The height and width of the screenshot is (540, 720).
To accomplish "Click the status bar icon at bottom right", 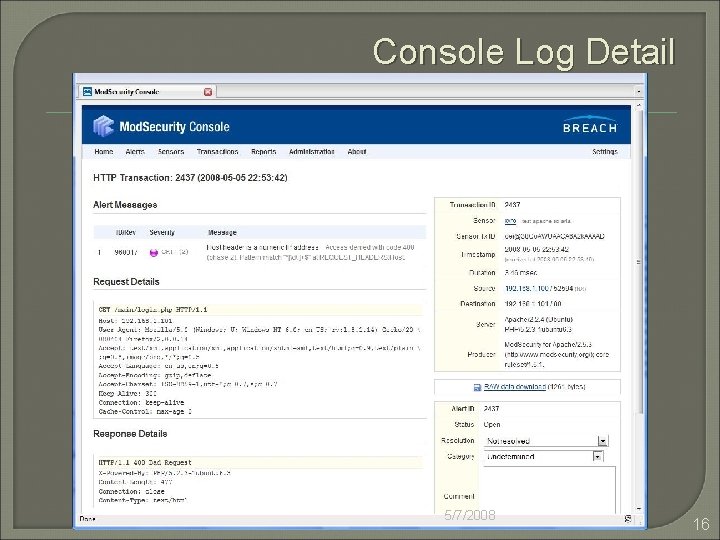I will [x=628, y=519].
